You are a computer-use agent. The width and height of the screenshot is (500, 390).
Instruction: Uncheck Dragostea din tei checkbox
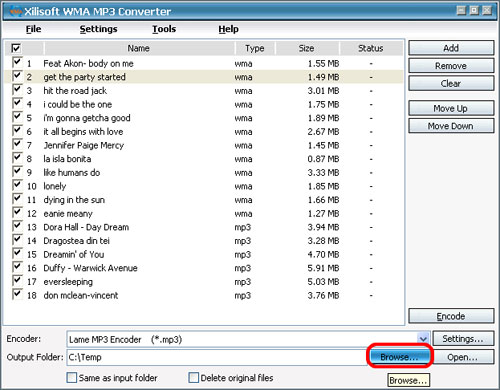pyautogui.click(x=17, y=240)
